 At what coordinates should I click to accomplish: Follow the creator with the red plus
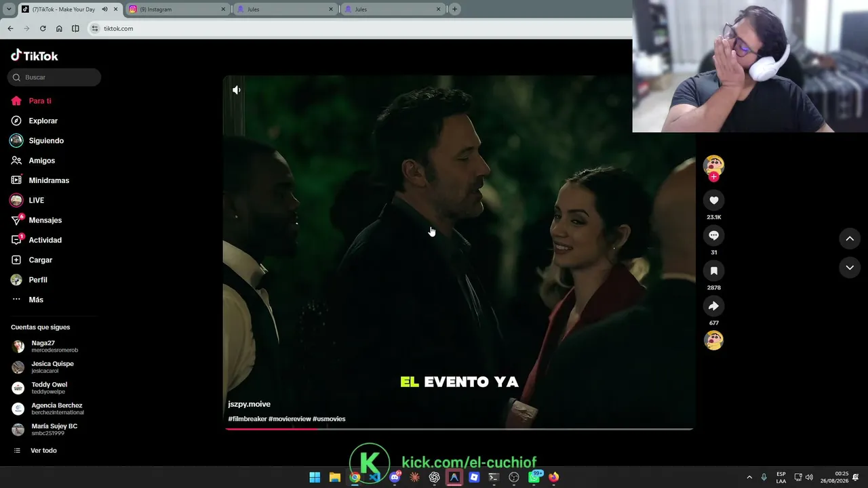(x=713, y=177)
